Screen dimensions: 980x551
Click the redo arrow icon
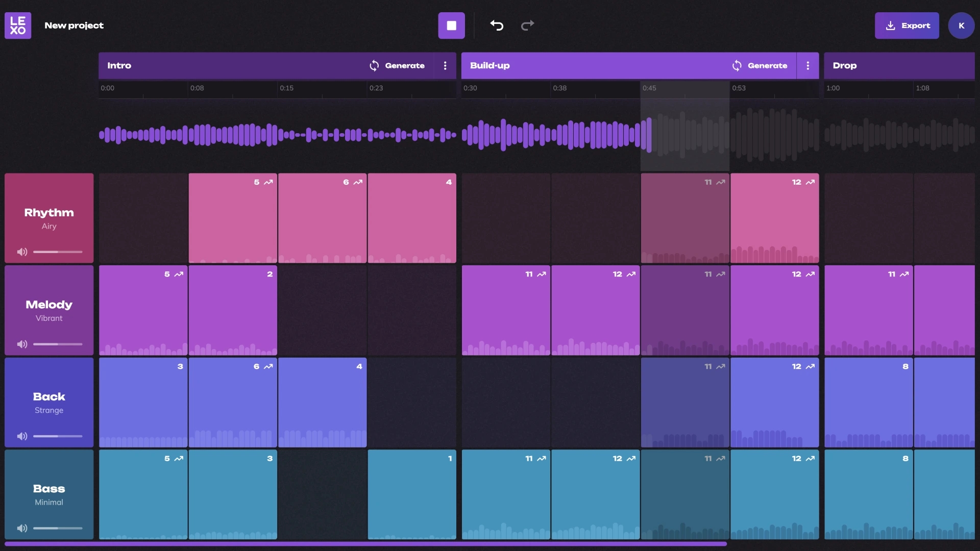(x=527, y=26)
